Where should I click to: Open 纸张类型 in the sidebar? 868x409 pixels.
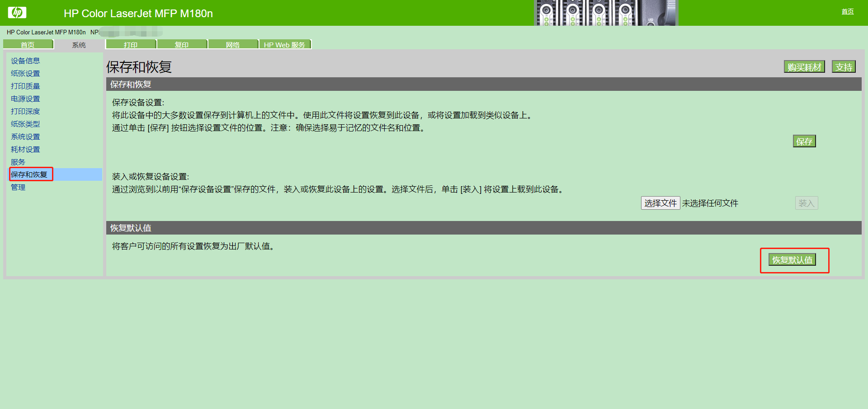click(x=25, y=124)
